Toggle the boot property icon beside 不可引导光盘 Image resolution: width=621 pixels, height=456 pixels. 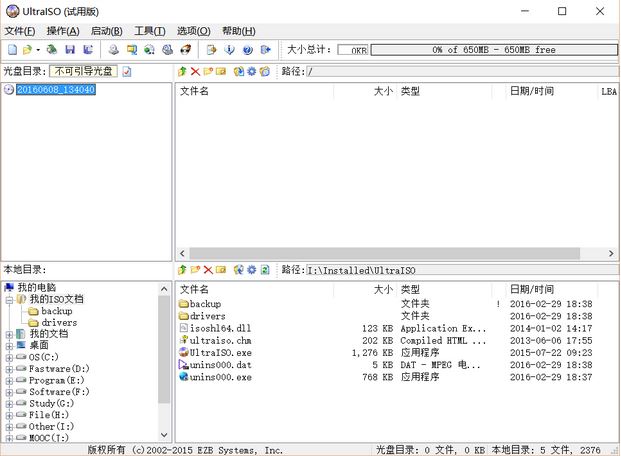point(127,72)
